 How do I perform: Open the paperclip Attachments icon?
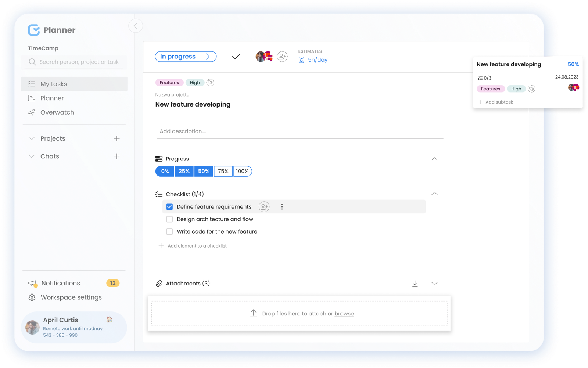[x=159, y=283]
